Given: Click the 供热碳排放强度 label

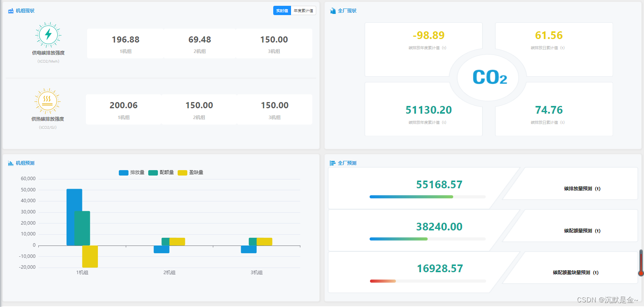Looking at the screenshot, I should coord(48,119).
